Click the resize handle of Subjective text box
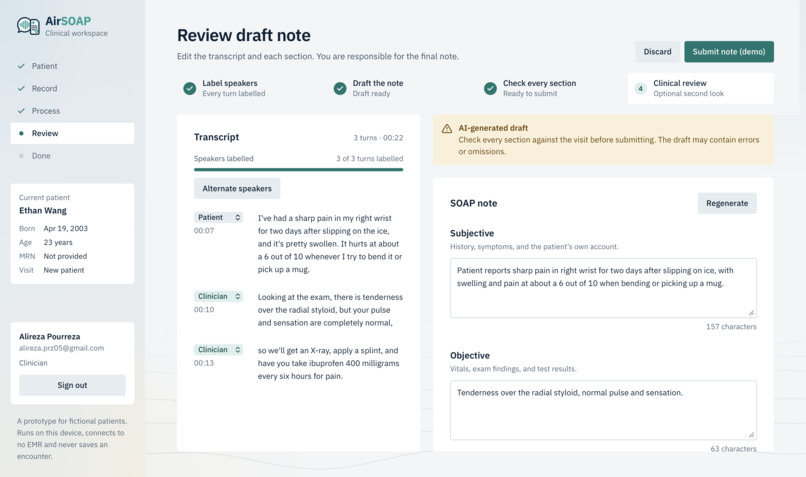Screen dimensions: 806x477 [751, 312]
